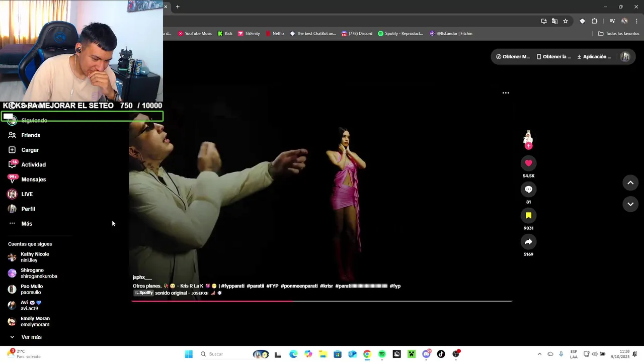Viewport: 644px width, 362px height.
Task: Go to the next video with the down chevron
Action: [x=630, y=204]
